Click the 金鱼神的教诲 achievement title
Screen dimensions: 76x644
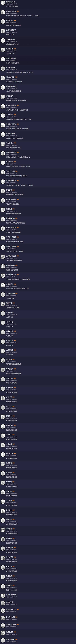pos(11,30)
